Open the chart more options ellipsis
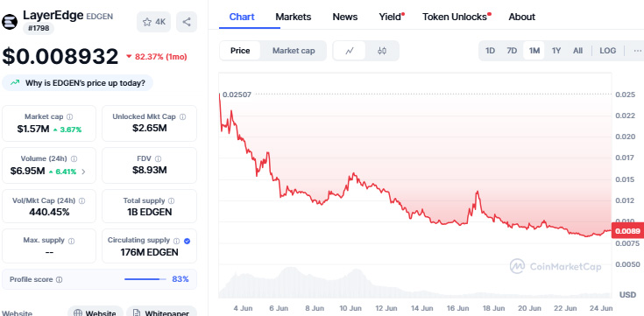The height and width of the screenshot is (316, 644). 637,51
